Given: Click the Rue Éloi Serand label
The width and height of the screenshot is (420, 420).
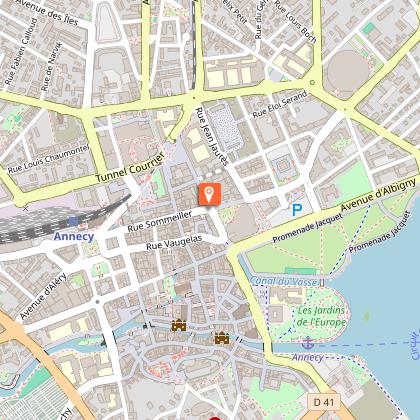Looking at the screenshot, I should [x=280, y=104].
